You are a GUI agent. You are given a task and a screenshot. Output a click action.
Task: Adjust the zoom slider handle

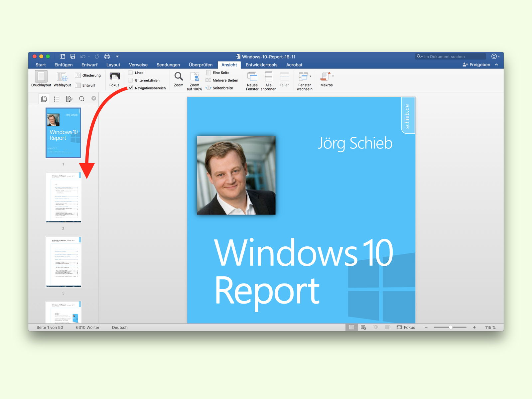[x=451, y=328]
